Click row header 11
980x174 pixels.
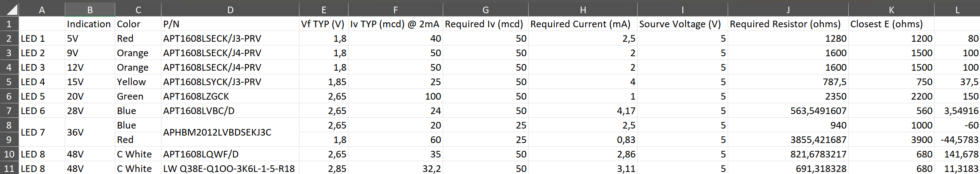click(x=9, y=169)
